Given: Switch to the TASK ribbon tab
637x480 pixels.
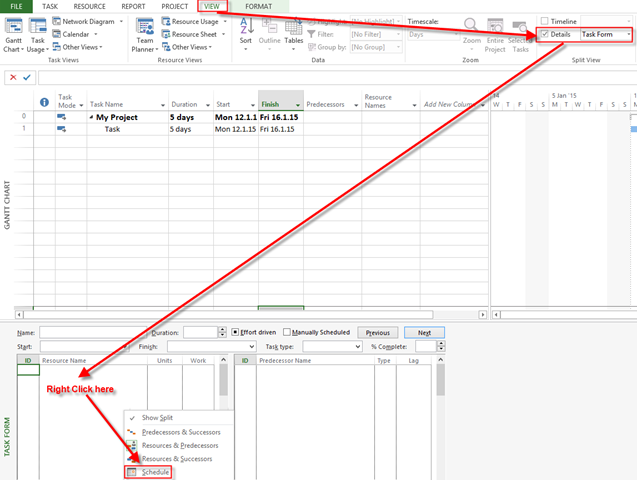Looking at the screenshot, I should tap(50, 6).
